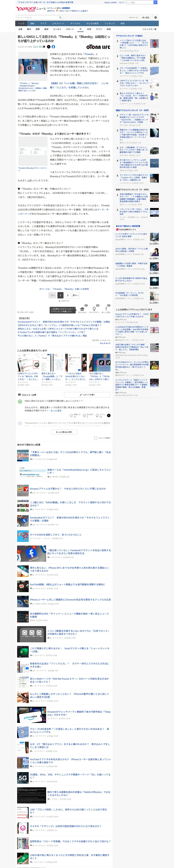The height and width of the screenshot is (868, 174).
Task: Click 【画像】Xの「いいね欄」閉鎖 link
Action: 79,85
